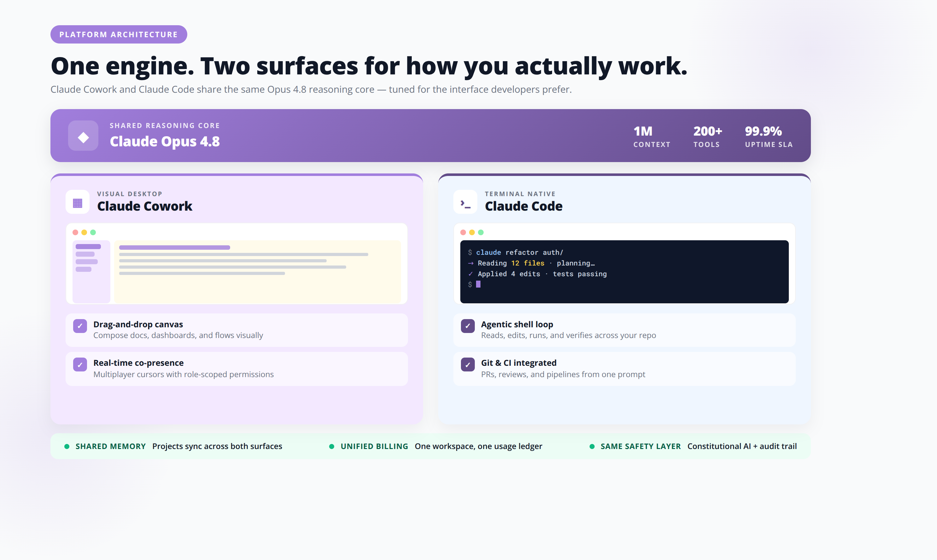Click the text 'PRs, reviews, and pipelines from one prompt'

(563, 374)
